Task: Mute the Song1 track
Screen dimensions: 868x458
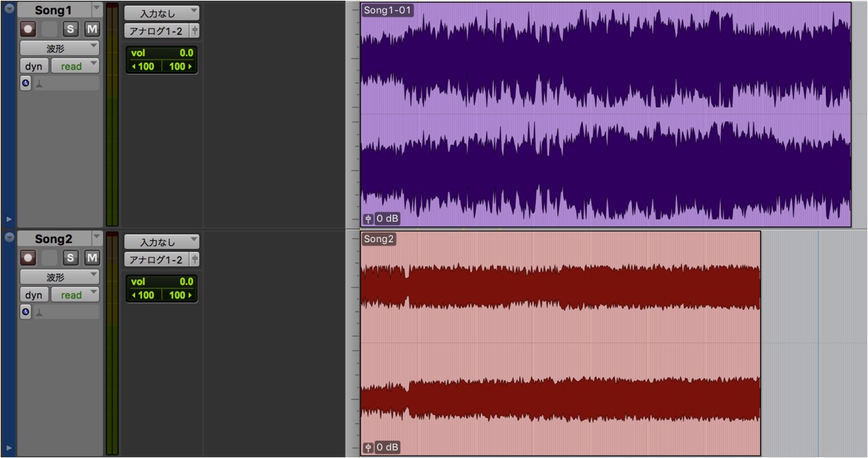Action: click(91, 29)
